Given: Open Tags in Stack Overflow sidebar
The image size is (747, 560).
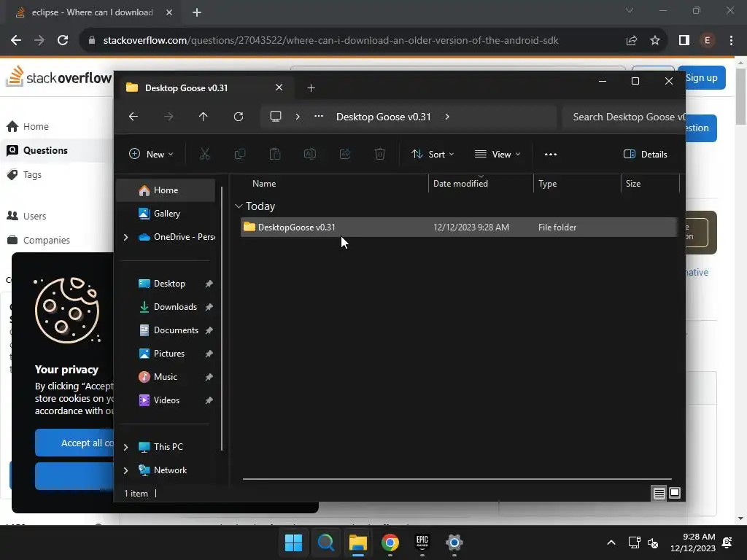Looking at the screenshot, I should 32,175.
